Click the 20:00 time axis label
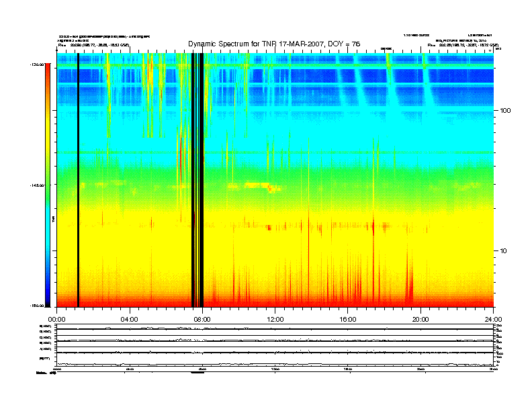This screenshot has height=411, width=532. click(420, 320)
